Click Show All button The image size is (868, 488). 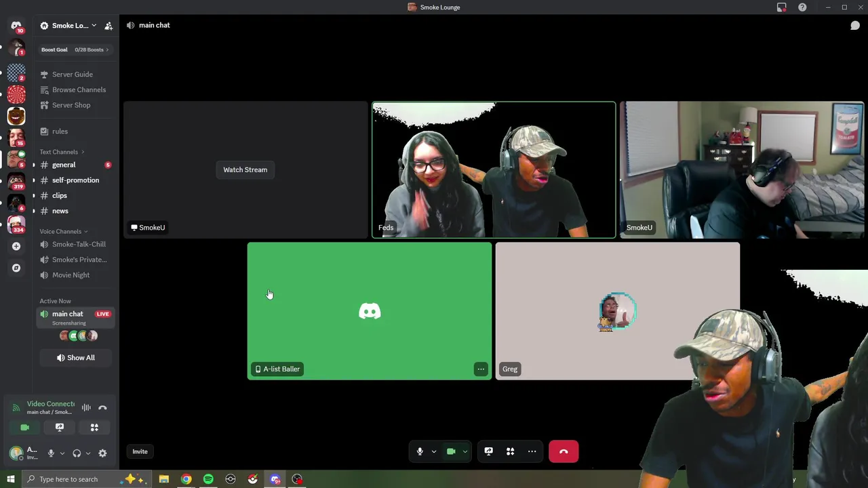coord(75,358)
